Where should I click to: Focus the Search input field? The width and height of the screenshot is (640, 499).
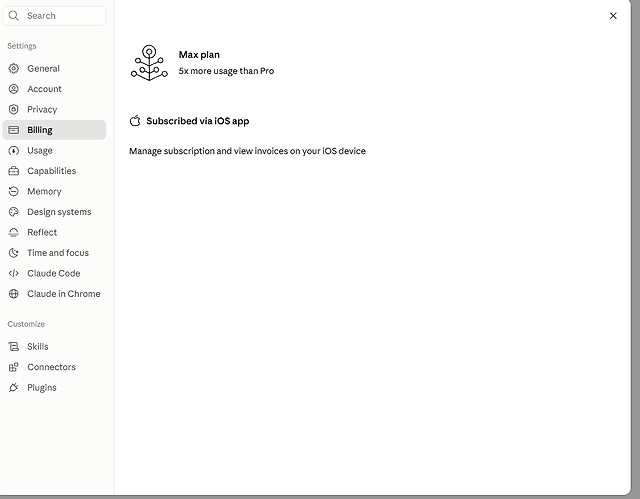pyautogui.click(x=54, y=16)
